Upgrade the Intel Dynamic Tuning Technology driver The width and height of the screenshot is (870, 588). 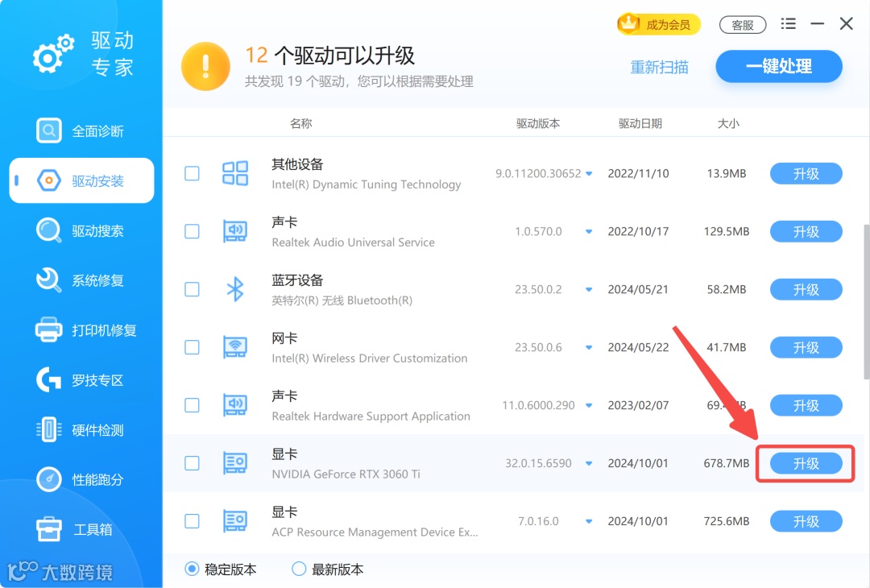[806, 174]
